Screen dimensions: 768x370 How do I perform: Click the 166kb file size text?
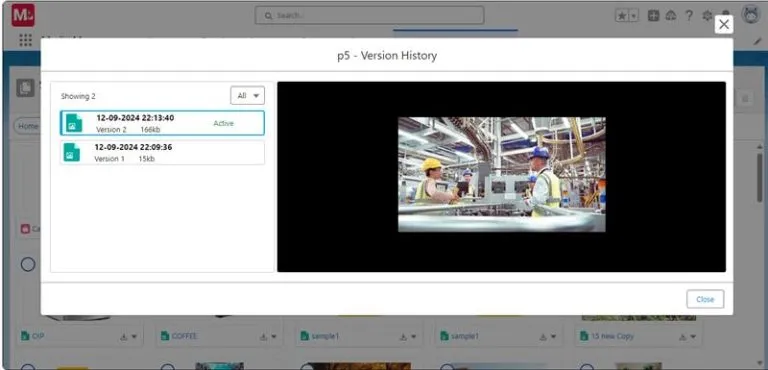pyautogui.click(x=150, y=130)
